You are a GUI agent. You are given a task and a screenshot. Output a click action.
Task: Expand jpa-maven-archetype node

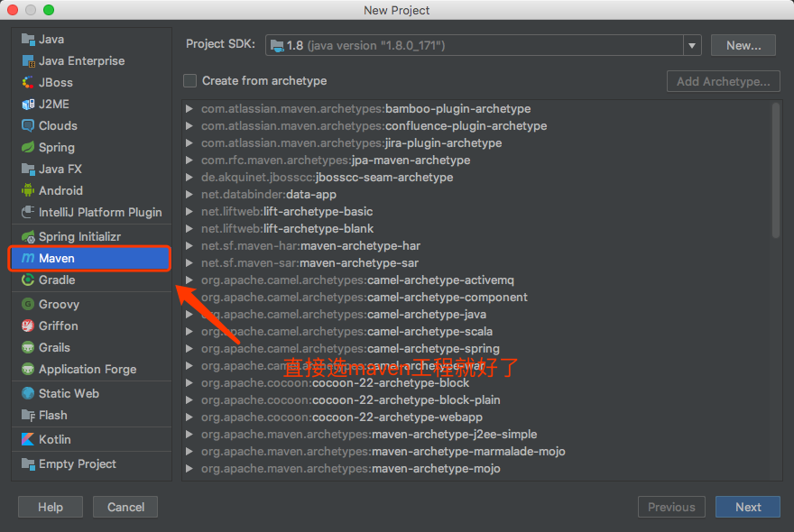click(x=189, y=161)
